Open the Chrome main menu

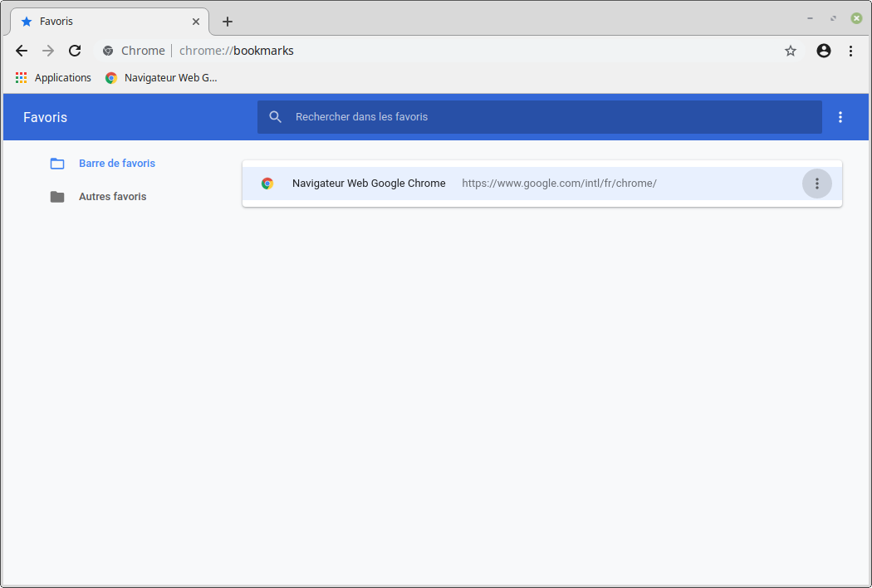click(850, 51)
